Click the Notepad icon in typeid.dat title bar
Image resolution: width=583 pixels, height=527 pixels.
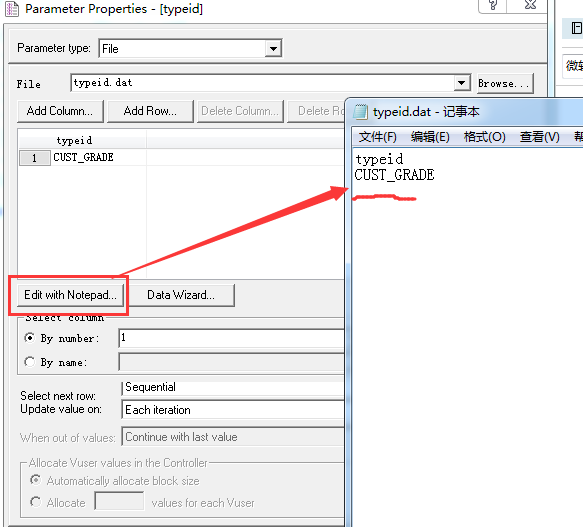(360, 112)
